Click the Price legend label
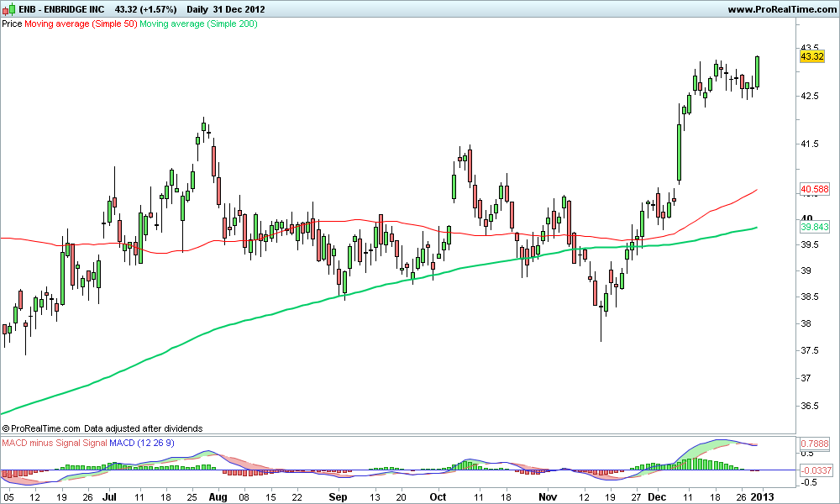 [x=13, y=24]
